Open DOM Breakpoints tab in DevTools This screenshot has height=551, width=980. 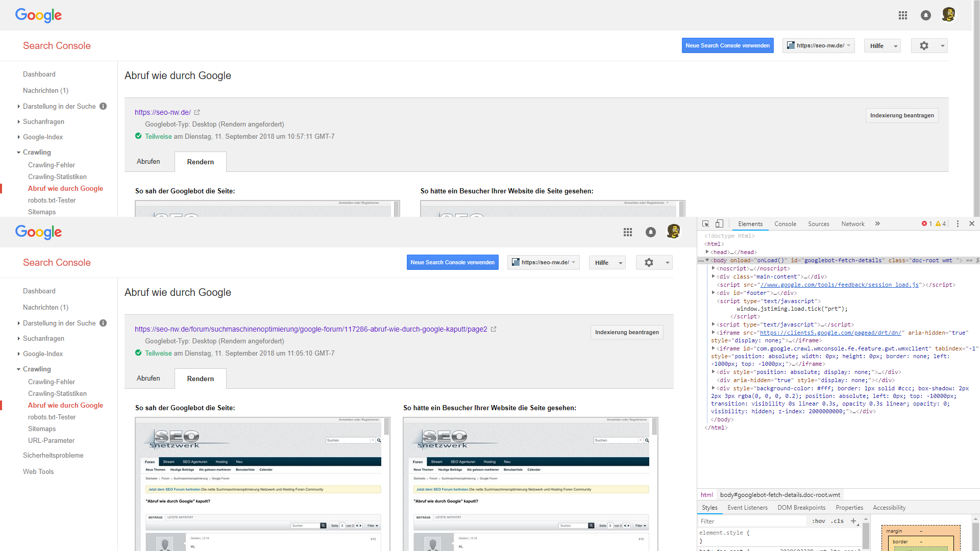[801, 508]
